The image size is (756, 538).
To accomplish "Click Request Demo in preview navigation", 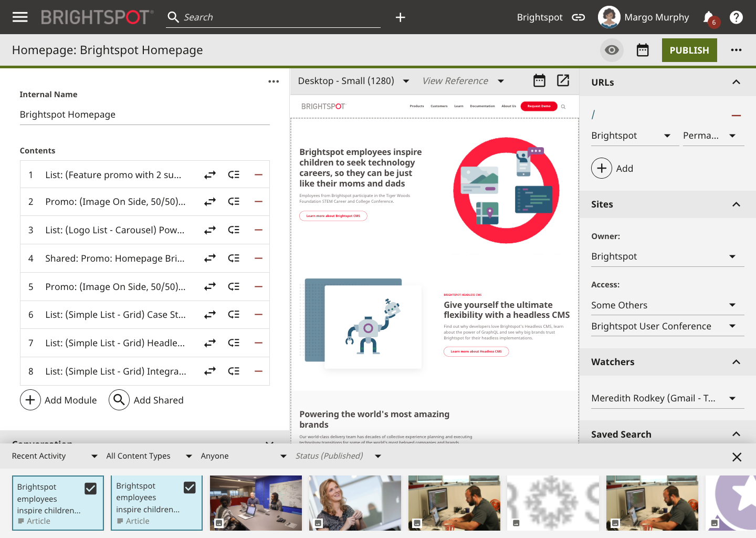I will click(x=539, y=106).
